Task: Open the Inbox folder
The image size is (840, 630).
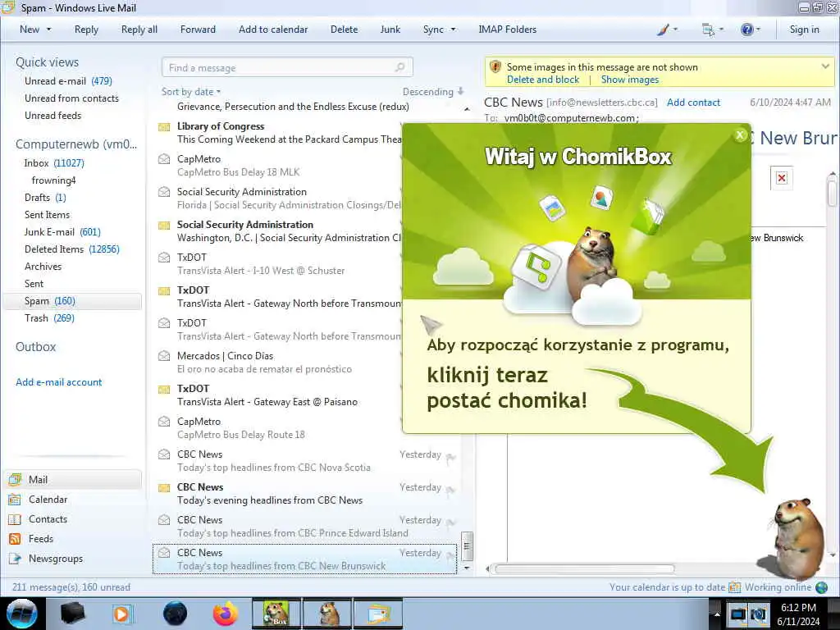Action: 54,163
